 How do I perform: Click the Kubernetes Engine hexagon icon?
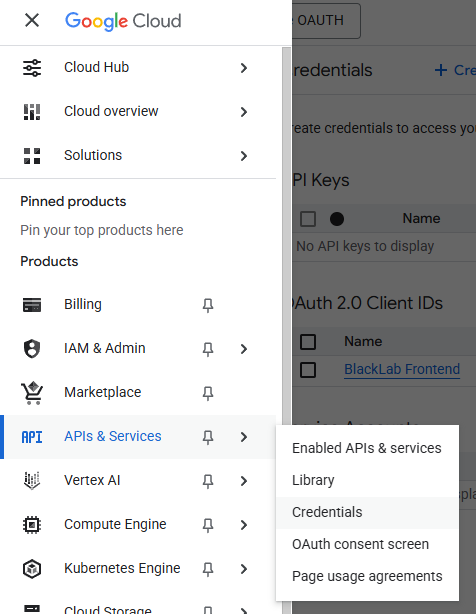pyautogui.click(x=32, y=569)
